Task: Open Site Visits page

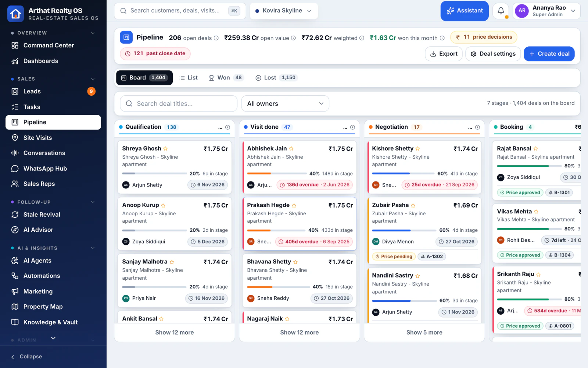Action: pyautogui.click(x=53, y=138)
